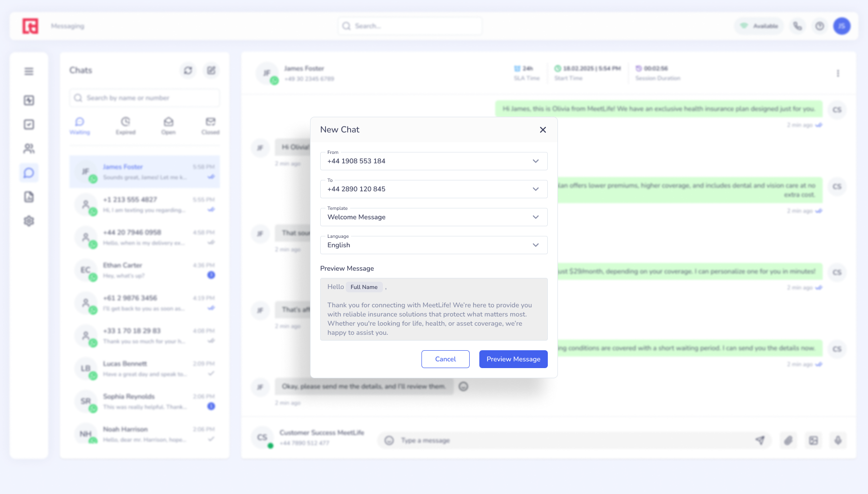Expand the Language dropdown set to English
Viewport: 868px width, 494px height.
434,245
